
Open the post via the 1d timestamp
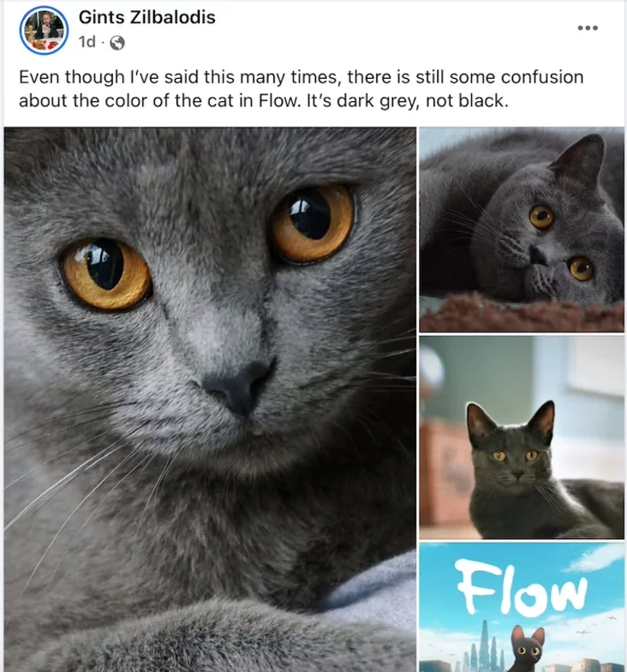(x=87, y=42)
